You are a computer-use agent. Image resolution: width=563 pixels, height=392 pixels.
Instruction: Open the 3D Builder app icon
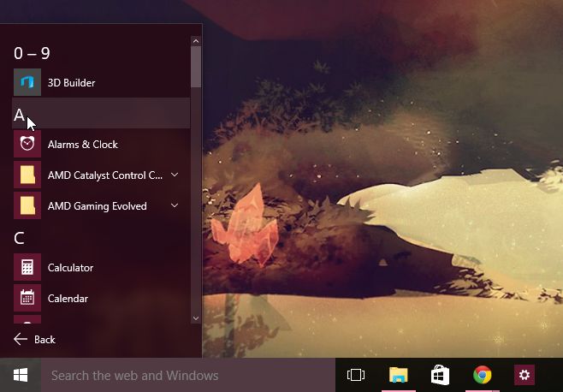[x=27, y=83]
